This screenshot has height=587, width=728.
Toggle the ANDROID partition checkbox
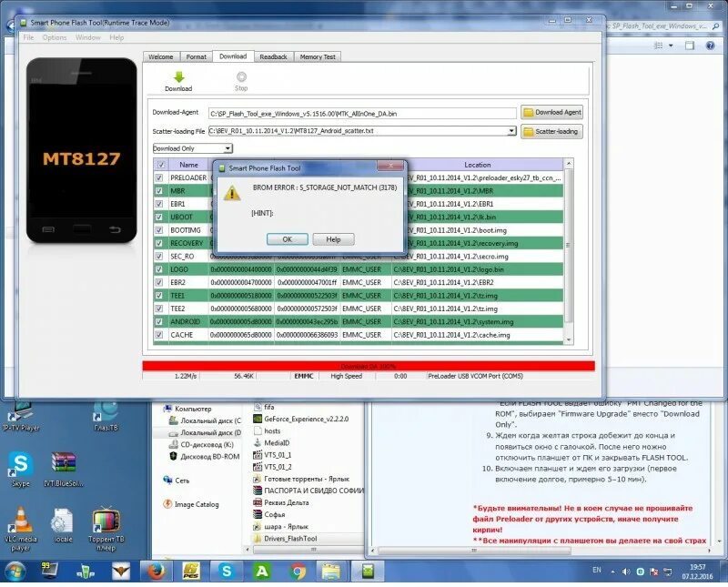tap(159, 321)
